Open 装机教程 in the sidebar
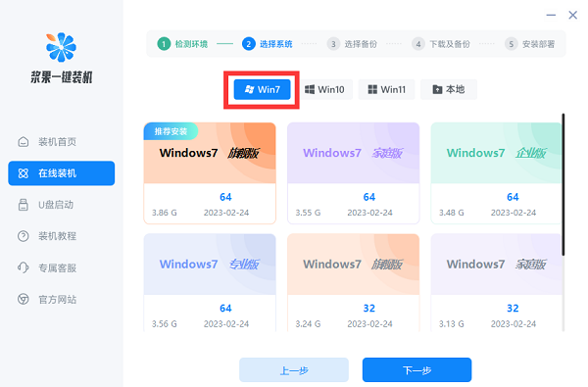Viewport: 588px width, 387px height. coord(62,236)
